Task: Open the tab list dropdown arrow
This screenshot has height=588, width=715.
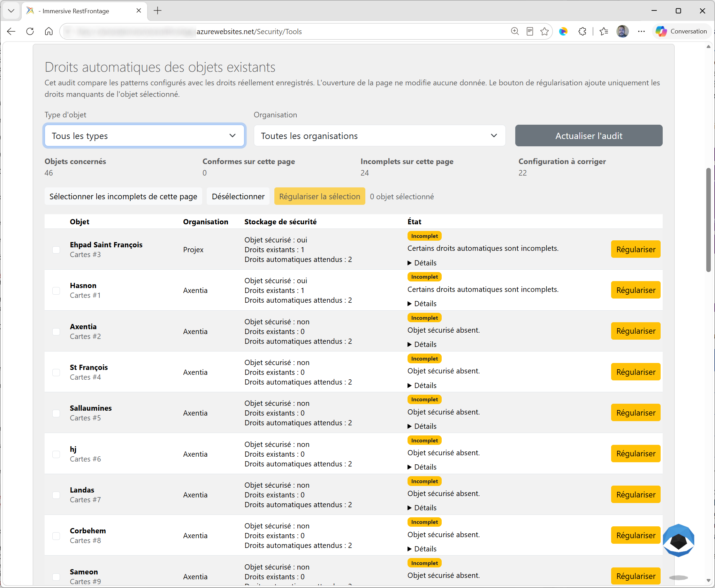Action: (x=11, y=11)
